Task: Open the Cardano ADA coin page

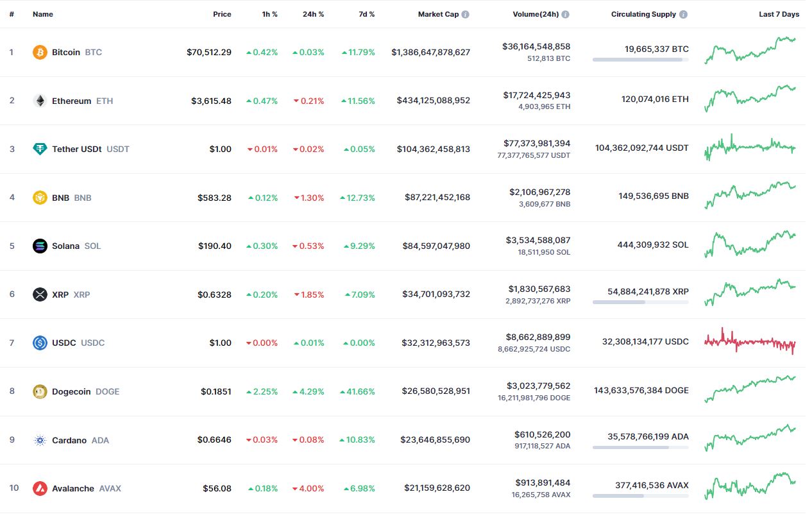Action: [x=69, y=440]
